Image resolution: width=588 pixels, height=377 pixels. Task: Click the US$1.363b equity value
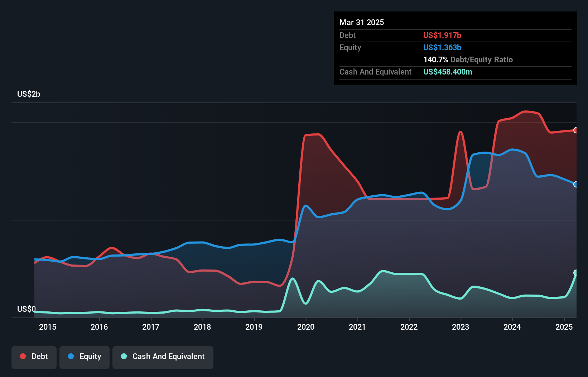pyautogui.click(x=442, y=47)
